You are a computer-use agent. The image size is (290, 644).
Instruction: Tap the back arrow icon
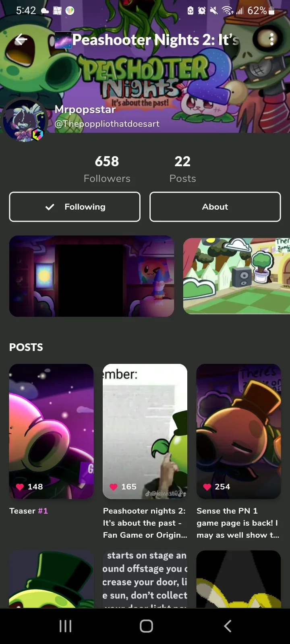[x=21, y=39]
